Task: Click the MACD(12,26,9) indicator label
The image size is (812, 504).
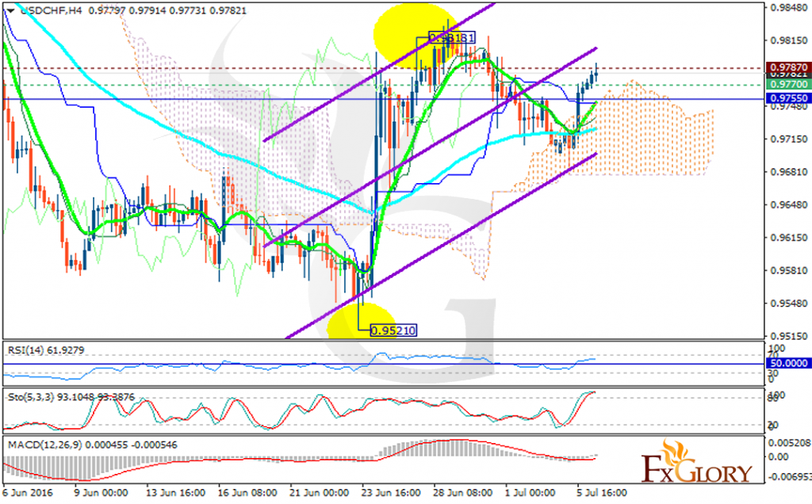Action: [x=92, y=445]
